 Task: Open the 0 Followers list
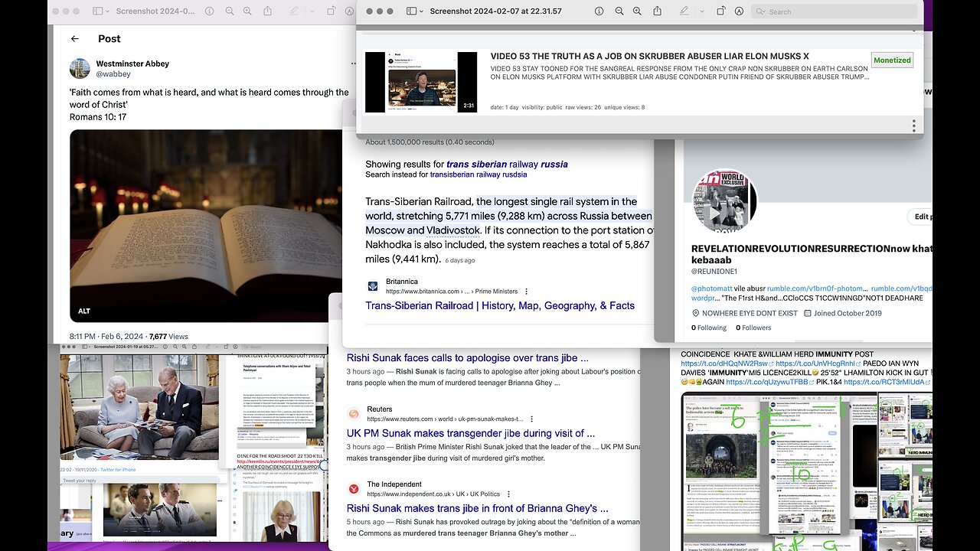pos(753,328)
